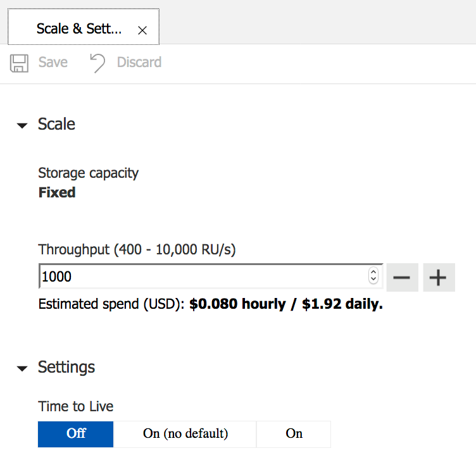Collapse the Scale section triangle
This screenshot has width=476, height=472.
(x=23, y=125)
